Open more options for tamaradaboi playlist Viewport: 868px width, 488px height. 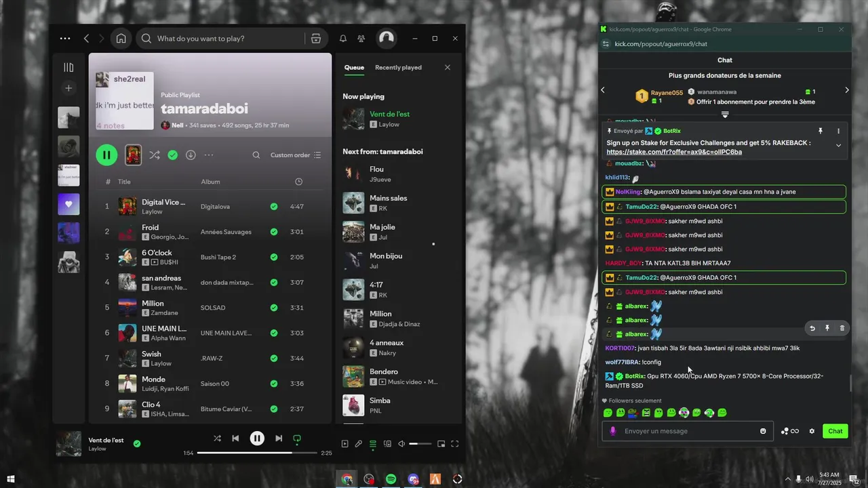[209, 155]
